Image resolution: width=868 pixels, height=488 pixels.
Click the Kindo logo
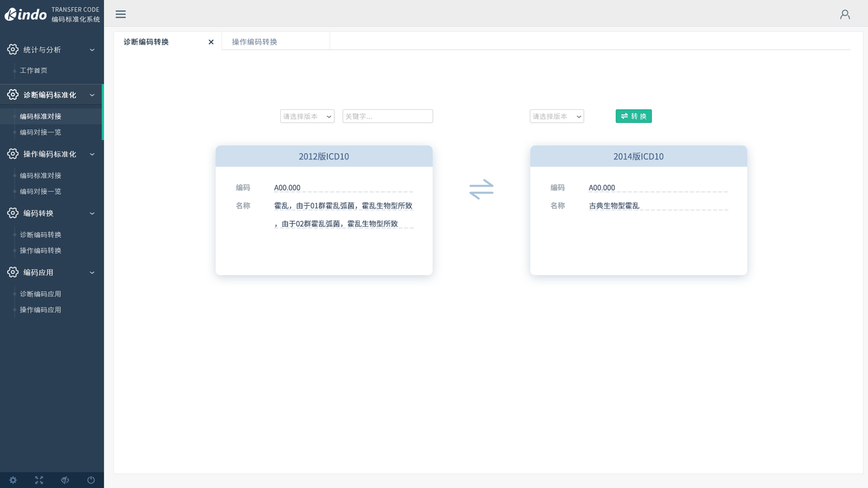25,14
